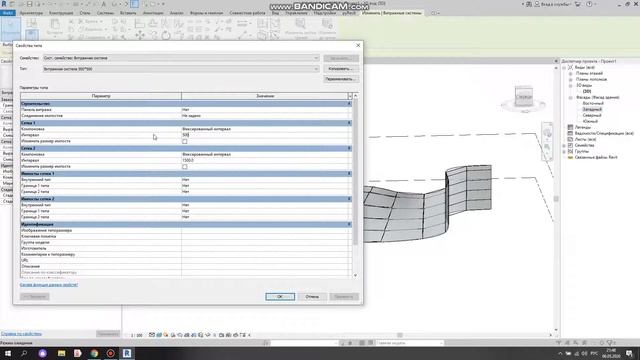Click the Save icon in quick access toolbar
640x360 pixels.
pyautogui.click(x=29, y=4)
